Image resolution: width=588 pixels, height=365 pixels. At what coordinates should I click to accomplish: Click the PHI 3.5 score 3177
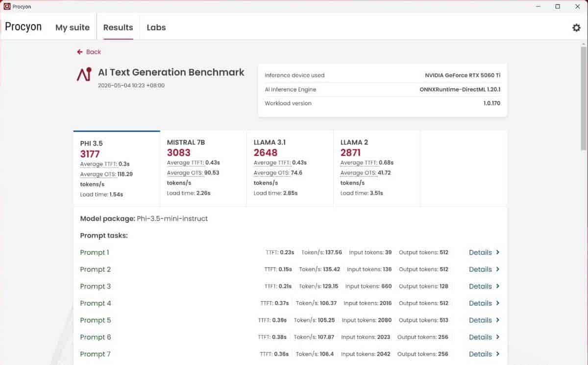(x=90, y=154)
